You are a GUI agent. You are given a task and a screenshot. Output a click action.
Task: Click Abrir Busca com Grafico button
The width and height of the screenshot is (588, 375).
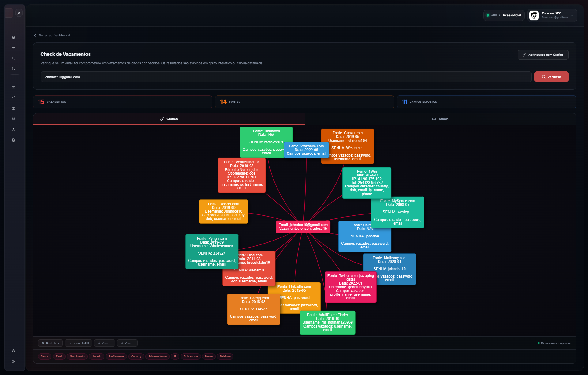[543, 55]
